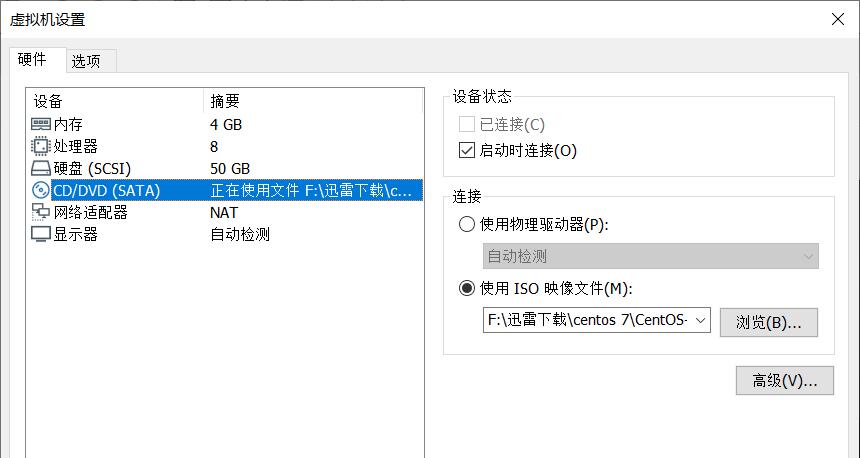Screen dimensions: 860x458
Task: Click the memory (内存) device icon
Action: (41, 125)
